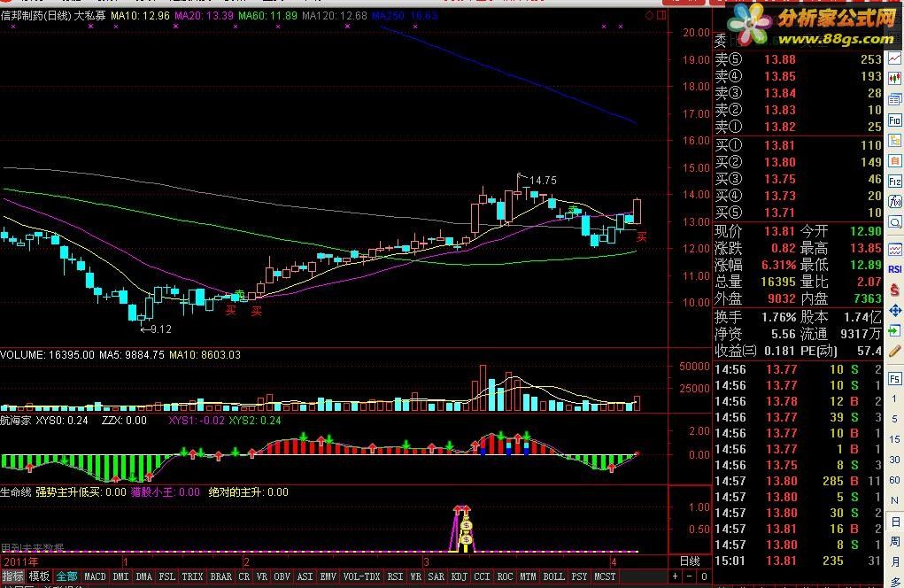Switch to BRAR indicator tab

(220, 576)
